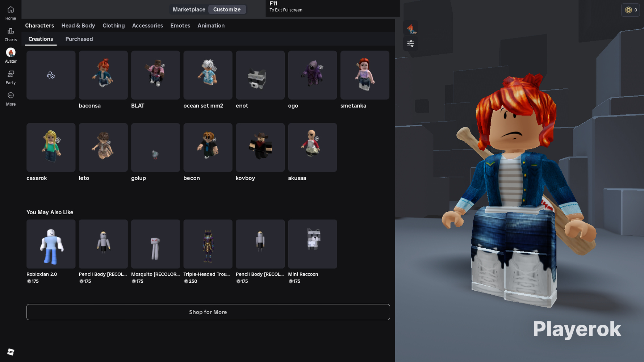Click the 'Robloxian 2.0' item name

tap(42, 274)
